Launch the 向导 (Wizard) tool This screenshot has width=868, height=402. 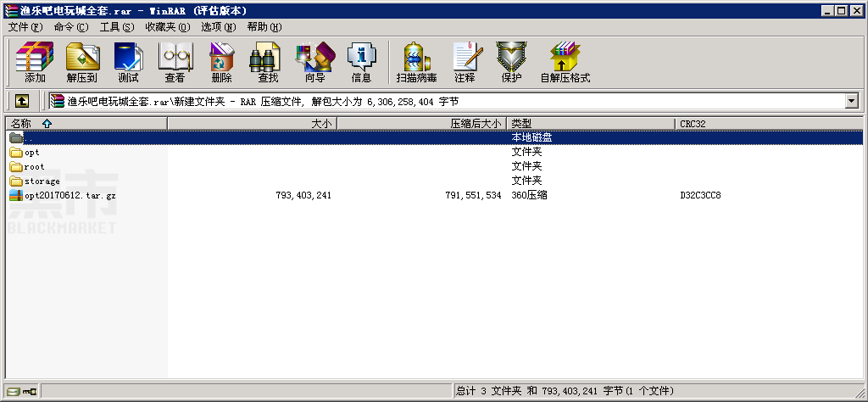(x=315, y=62)
